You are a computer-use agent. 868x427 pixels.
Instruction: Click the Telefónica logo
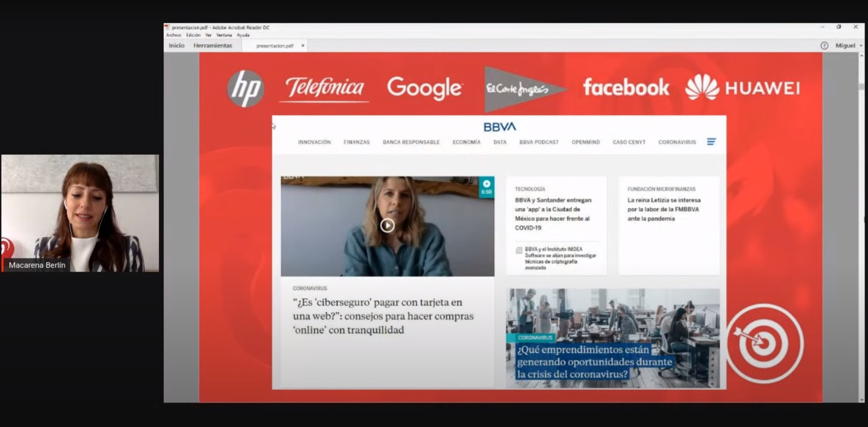(x=324, y=88)
